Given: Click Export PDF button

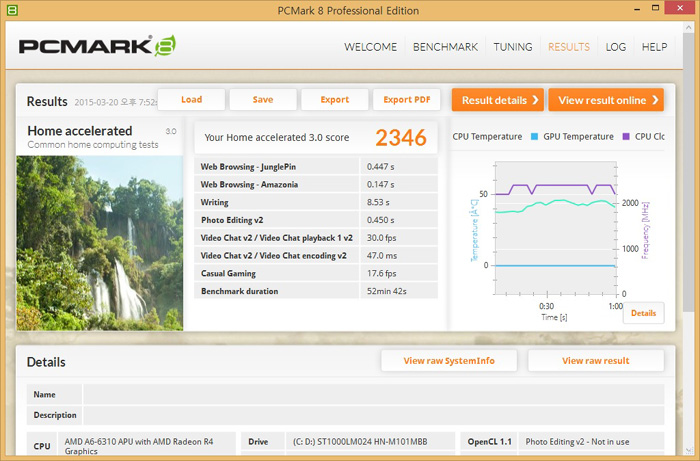Looking at the screenshot, I should [407, 100].
